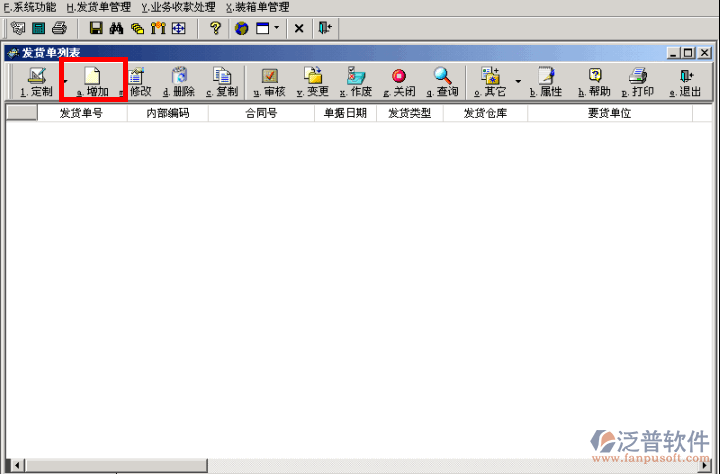The image size is (720, 474).
Task: Expand the dropdown arrow next to 其它
Action: point(518,81)
